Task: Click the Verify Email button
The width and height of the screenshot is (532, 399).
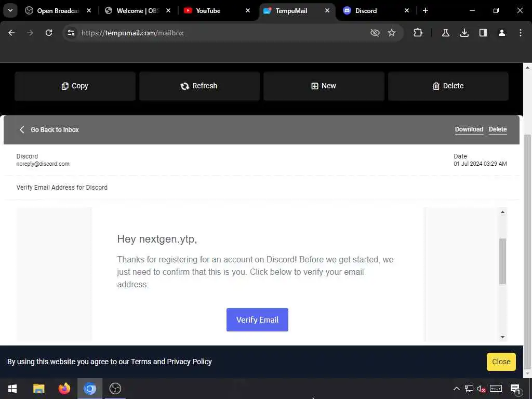Action: tap(257, 320)
